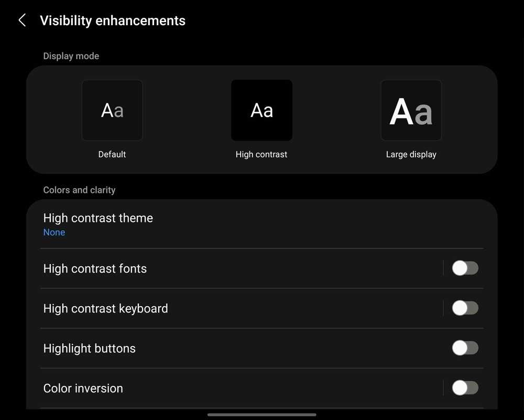Click the Default label under display mode
This screenshot has height=420, width=524.
click(x=112, y=154)
